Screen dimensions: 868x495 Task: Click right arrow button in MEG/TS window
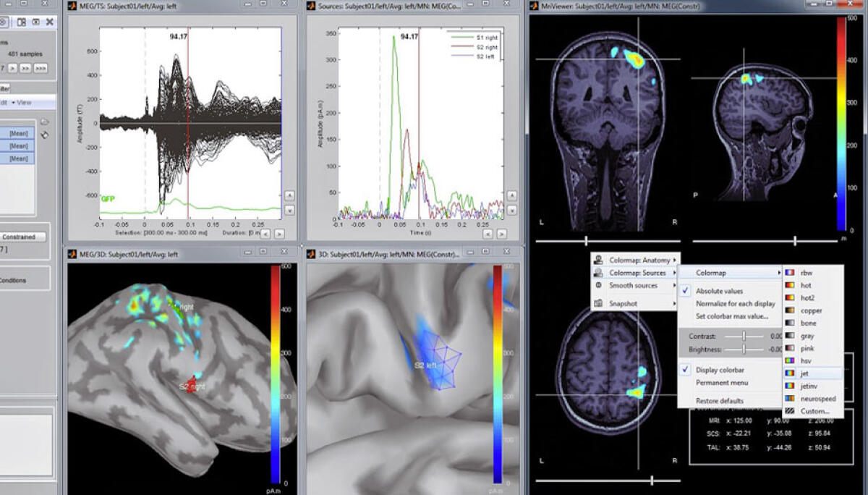click(x=280, y=234)
